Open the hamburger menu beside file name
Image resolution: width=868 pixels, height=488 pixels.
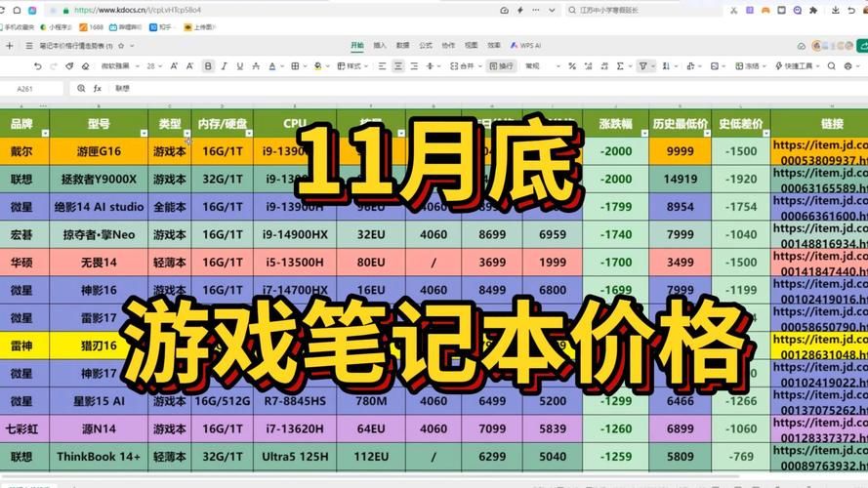click(28, 46)
